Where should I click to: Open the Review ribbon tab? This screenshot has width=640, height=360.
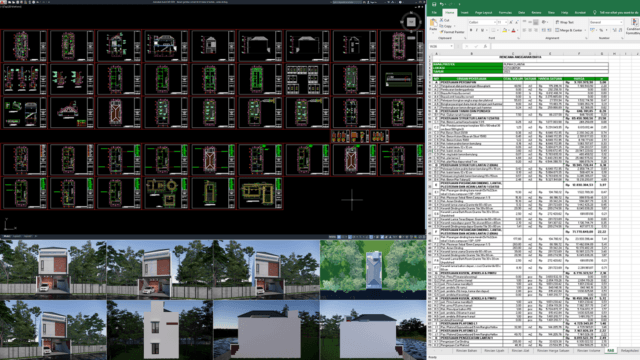click(536, 13)
